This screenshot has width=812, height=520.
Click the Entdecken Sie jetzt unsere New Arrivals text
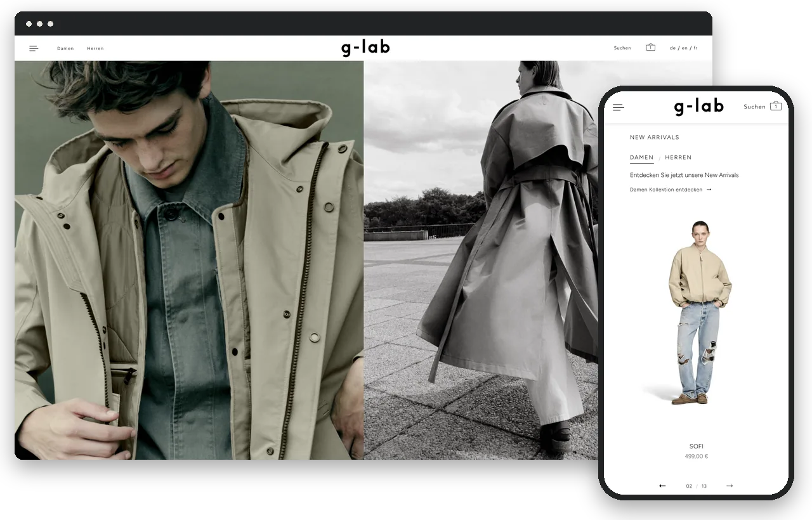684,175
